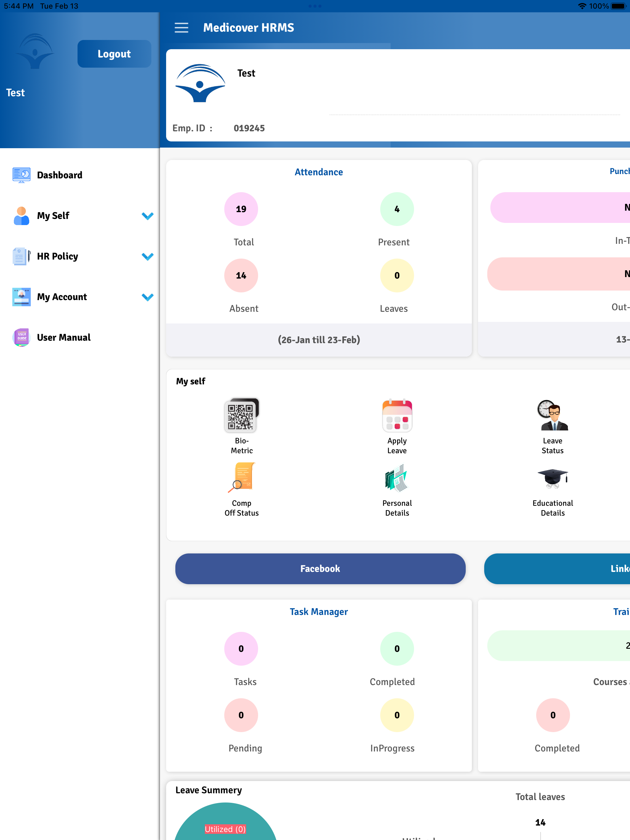Click the pink In-Time punch bar

point(560,207)
